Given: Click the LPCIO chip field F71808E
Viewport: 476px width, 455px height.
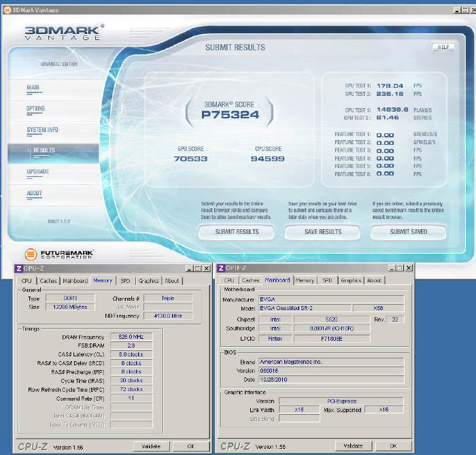Looking at the screenshot, I should click(332, 339).
